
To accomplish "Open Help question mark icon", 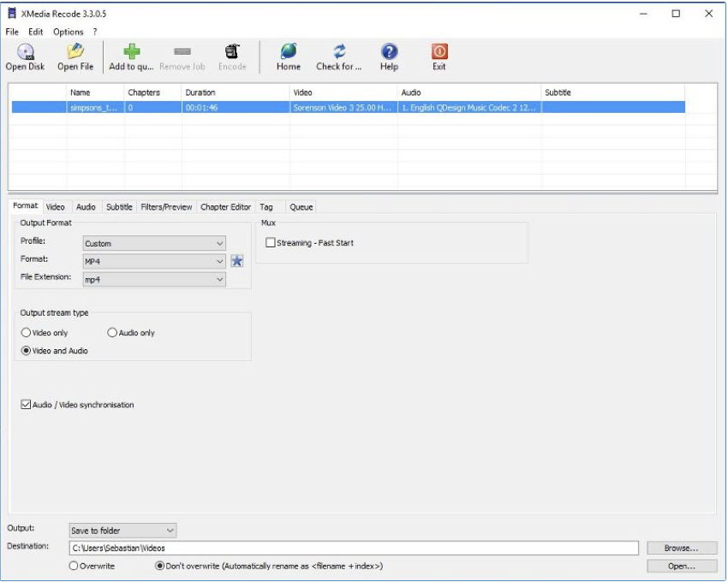I will coord(389,51).
